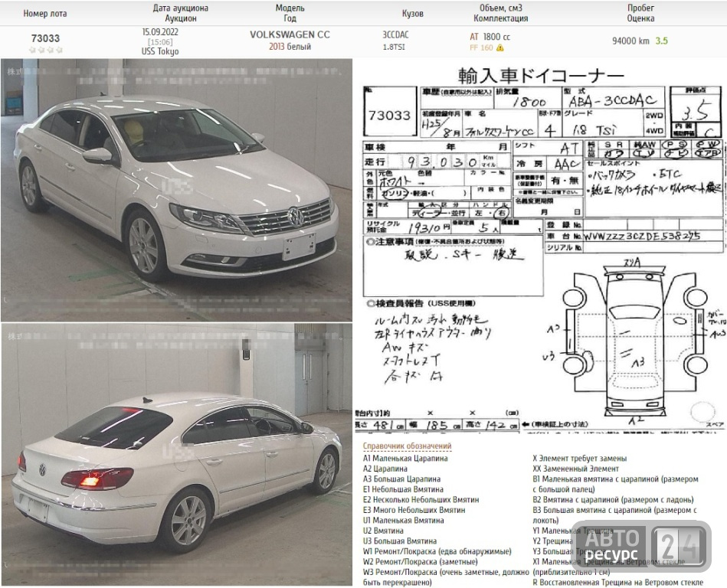Click the 'AT 1800 cc' engine text
Viewport: 727px width, 588px height.
pyautogui.click(x=490, y=37)
